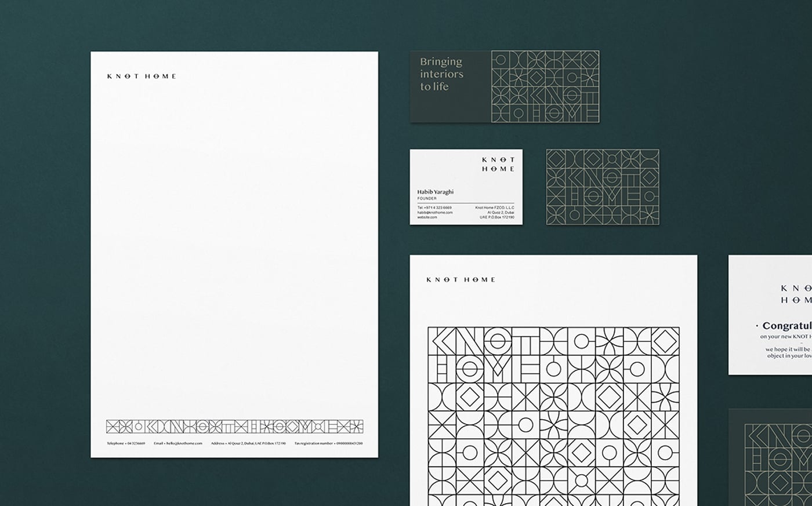The height and width of the screenshot is (506, 812).
Task: Click the Telephone number in the letterhead footer
Action: (126, 443)
